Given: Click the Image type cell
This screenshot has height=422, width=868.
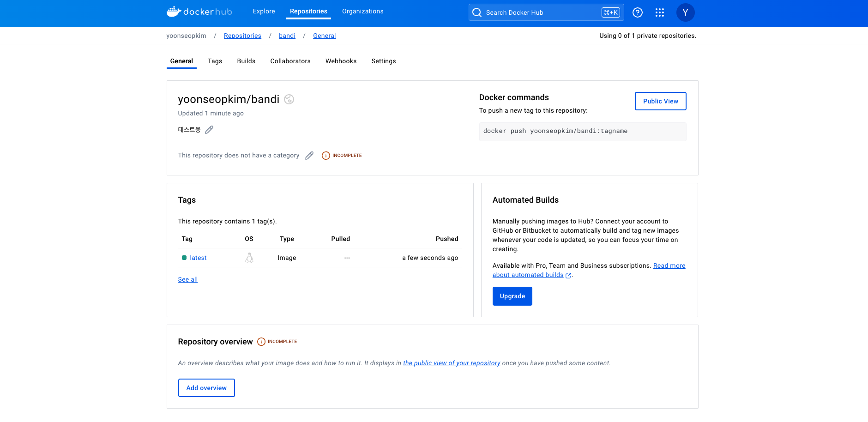Looking at the screenshot, I should click(x=287, y=258).
